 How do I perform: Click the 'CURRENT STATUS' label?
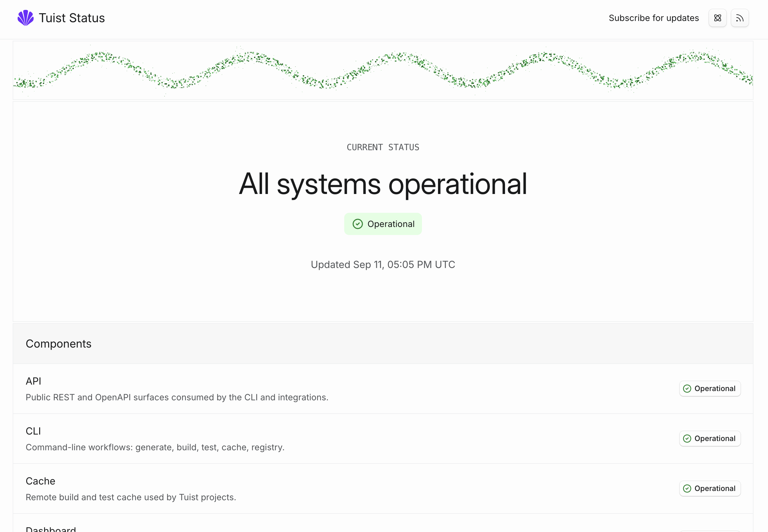click(383, 147)
